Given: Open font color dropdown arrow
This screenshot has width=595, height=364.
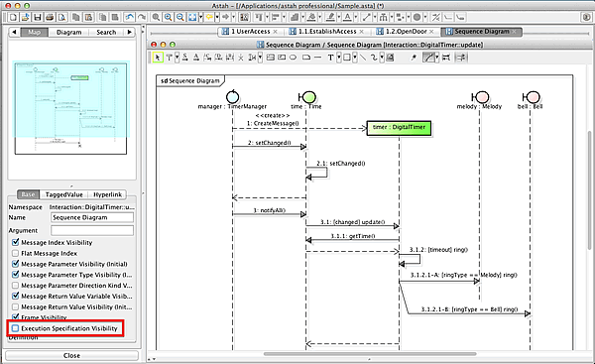Looking at the screenshot, I should click(356, 17).
